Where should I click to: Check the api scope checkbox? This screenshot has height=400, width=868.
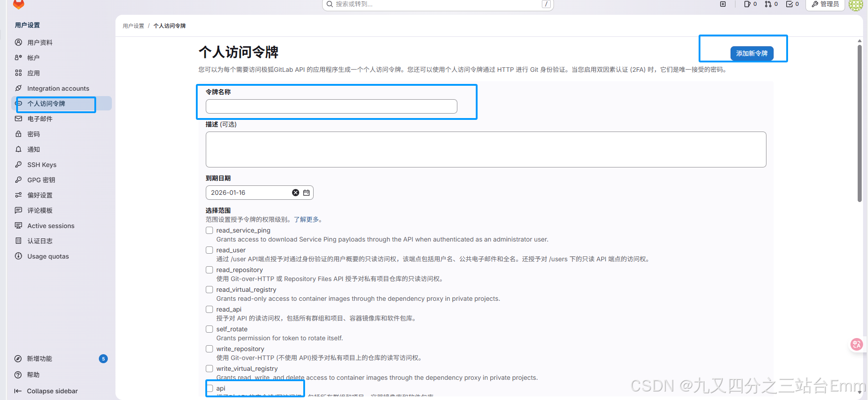[x=209, y=388]
